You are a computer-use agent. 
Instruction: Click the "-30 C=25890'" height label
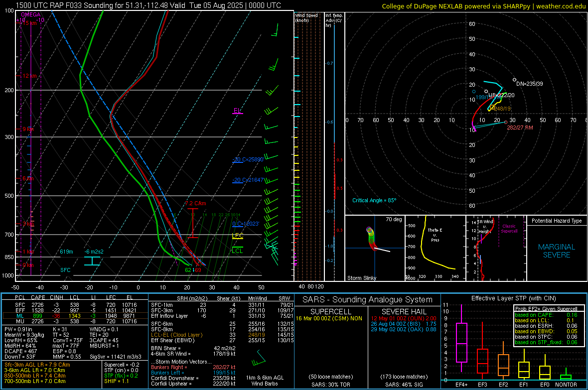coord(248,159)
